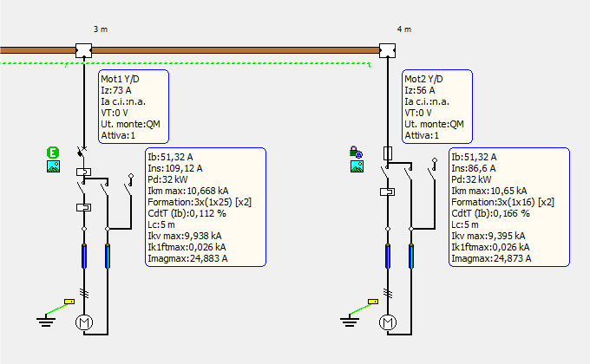The width and height of the screenshot is (590, 364).
Task: Click the green E icon beside Mot1
Action: coord(53,153)
